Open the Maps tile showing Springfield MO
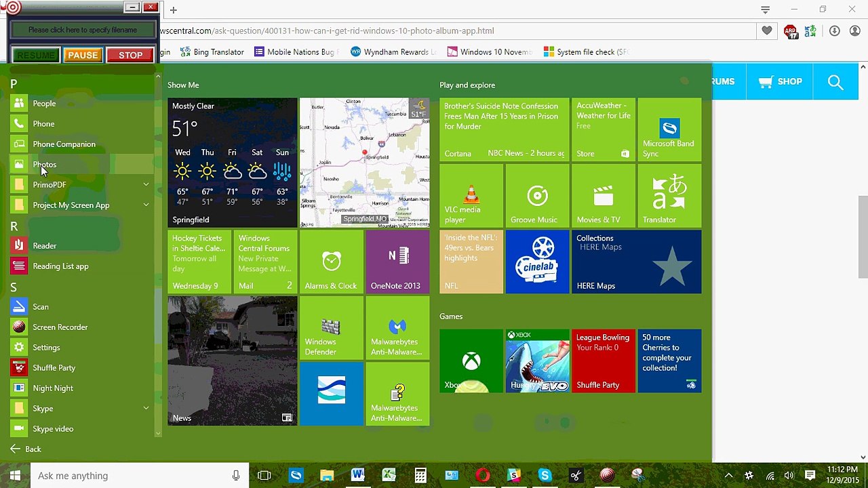 click(365, 163)
